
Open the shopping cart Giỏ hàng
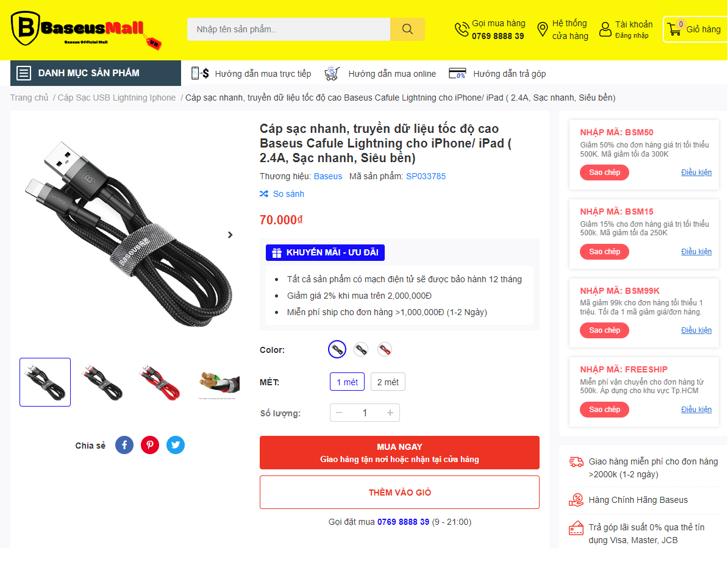695,29
